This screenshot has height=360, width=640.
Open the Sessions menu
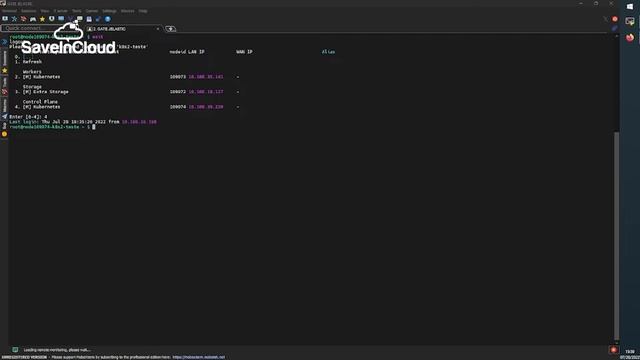tap(29, 11)
